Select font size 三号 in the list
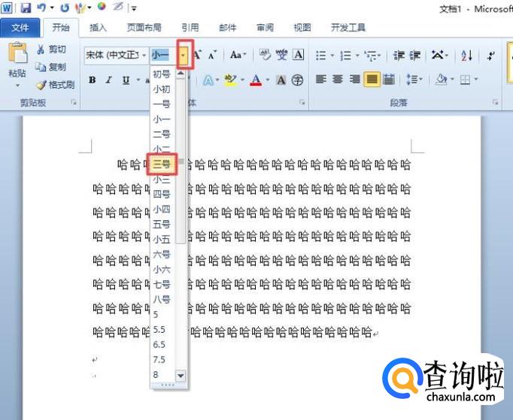The image size is (513, 420). [162, 164]
